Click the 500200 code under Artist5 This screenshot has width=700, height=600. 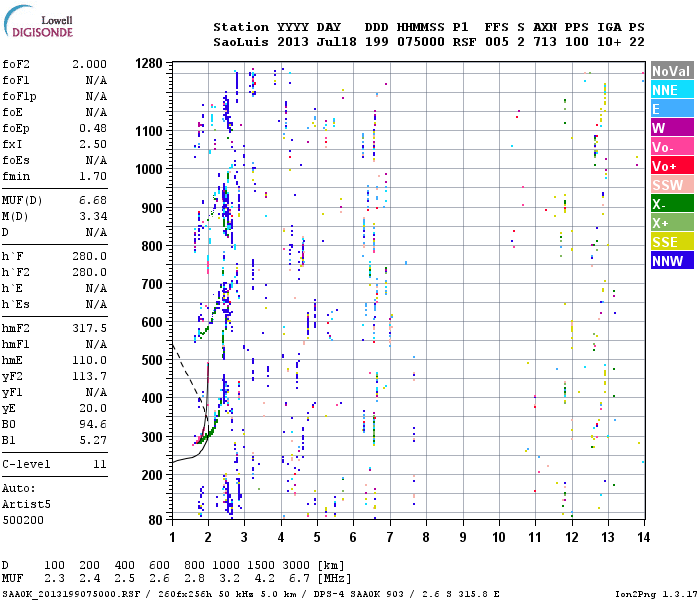pyautogui.click(x=23, y=520)
